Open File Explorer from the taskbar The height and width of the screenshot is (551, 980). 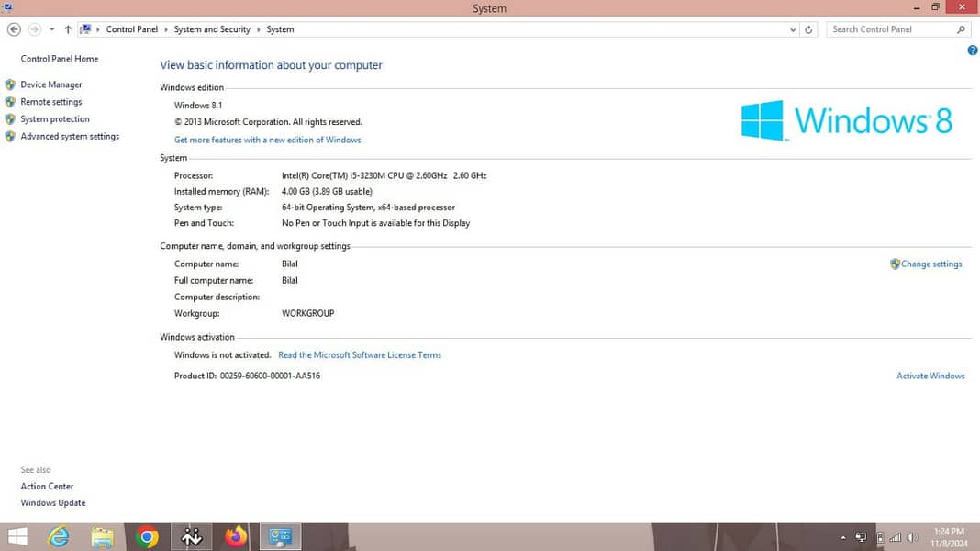tap(103, 537)
